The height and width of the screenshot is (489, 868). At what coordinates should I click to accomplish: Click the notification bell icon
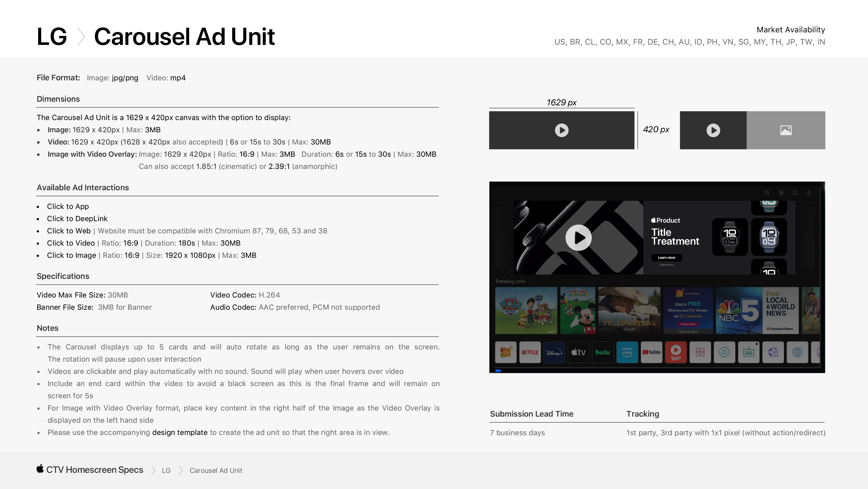pos(794,192)
